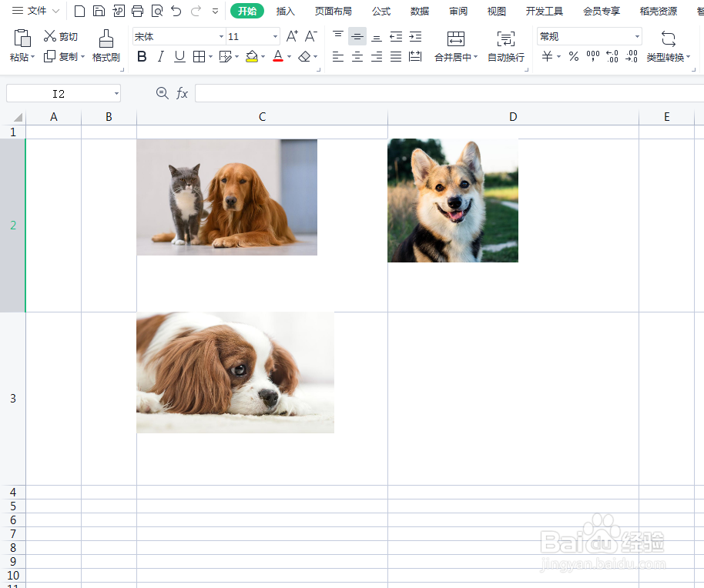Image resolution: width=704 pixels, height=588 pixels.
Task: Click column D header
Action: click(513, 117)
